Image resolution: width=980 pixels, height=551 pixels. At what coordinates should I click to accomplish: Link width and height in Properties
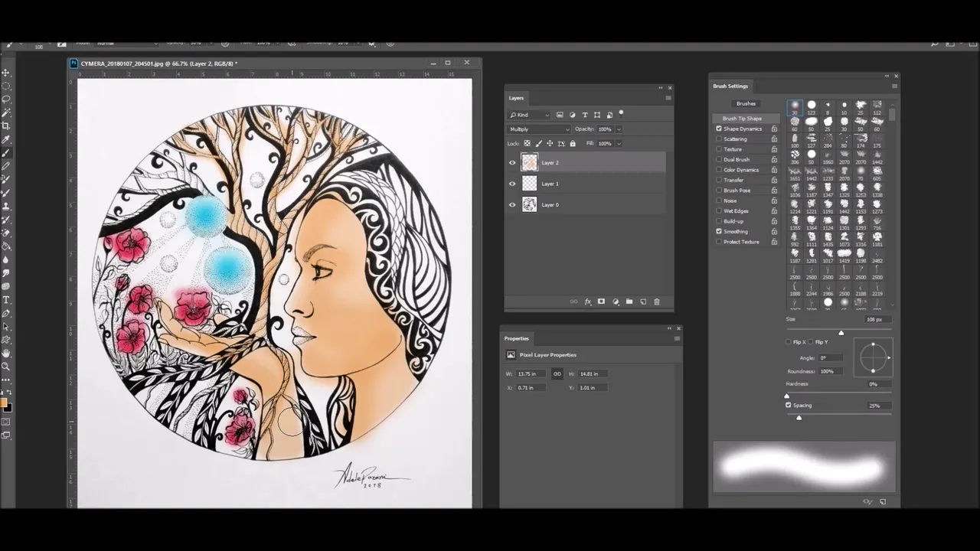point(557,373)
